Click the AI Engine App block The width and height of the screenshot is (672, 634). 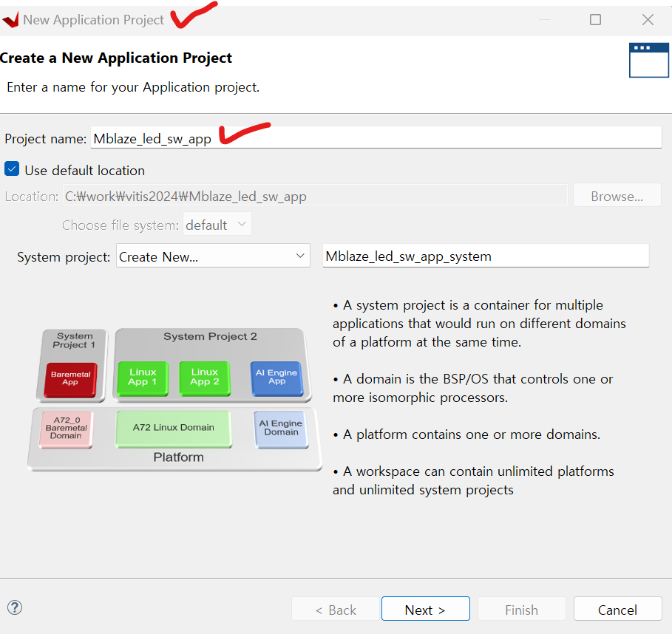pyautogui.click(x=276, y=378)
